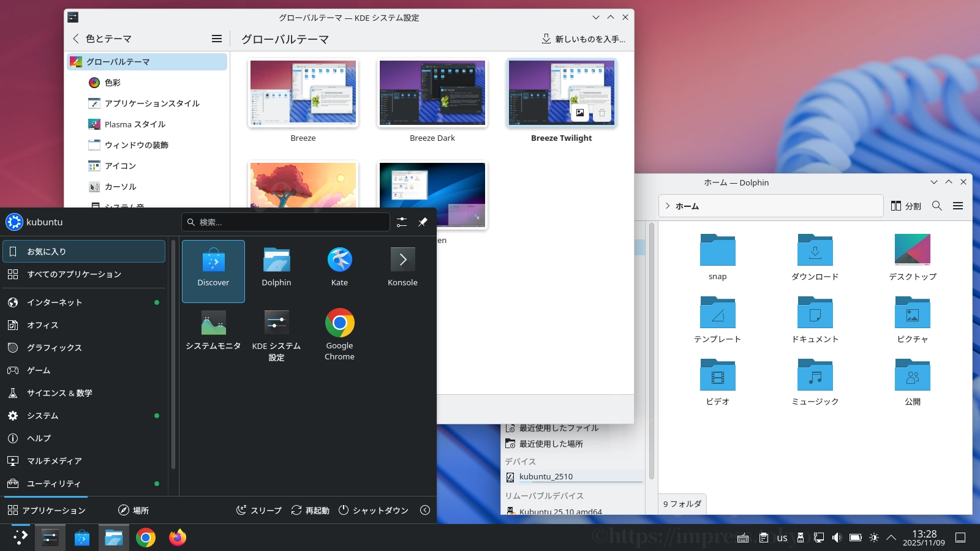Screen dimensions: 980x551
Task: Open ダウンロード folder in Dolphin
Action: 815,257
